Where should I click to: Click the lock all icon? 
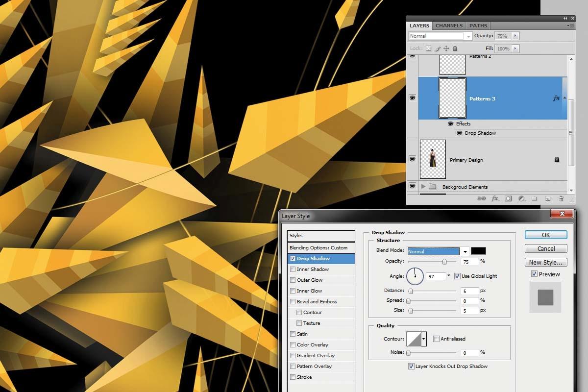(455, 49)
